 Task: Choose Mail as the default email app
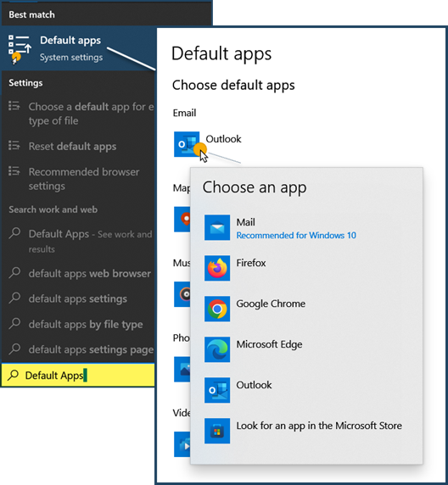pyautogui.click(x=306, y=228)
